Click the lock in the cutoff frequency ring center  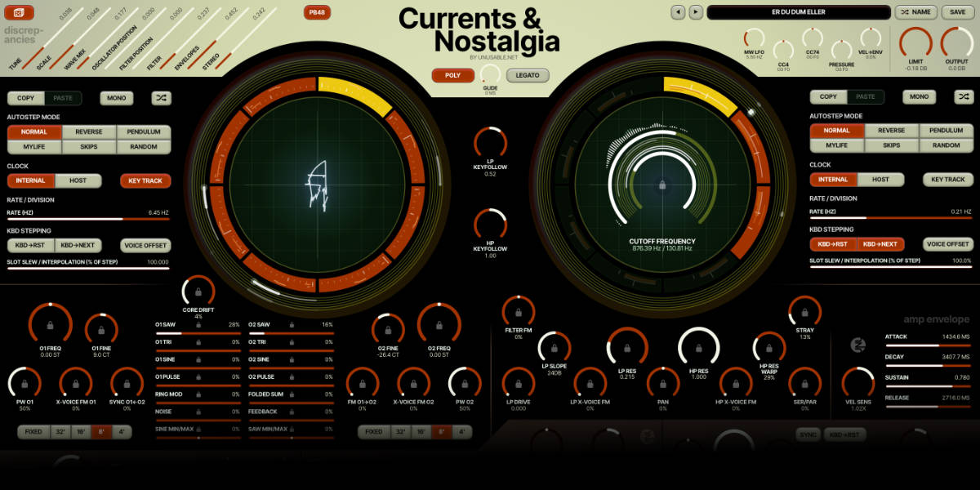coord(661,186)
